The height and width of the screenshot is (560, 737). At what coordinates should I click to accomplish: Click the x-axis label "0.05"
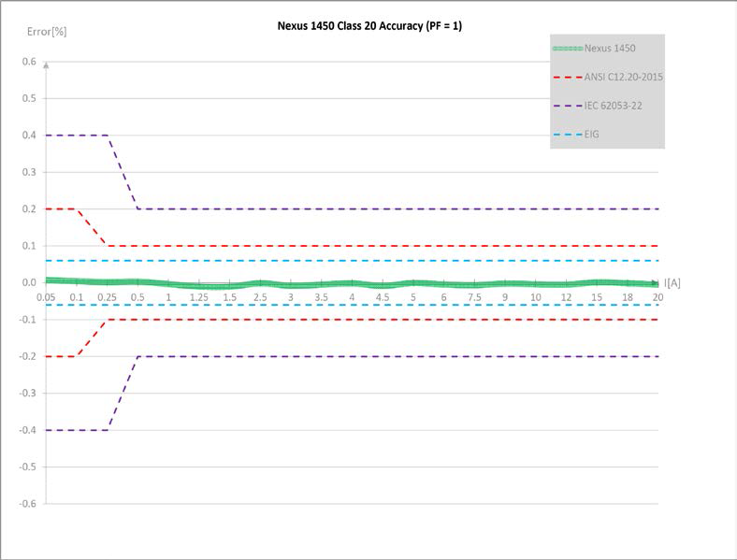(x=46, y=297)
